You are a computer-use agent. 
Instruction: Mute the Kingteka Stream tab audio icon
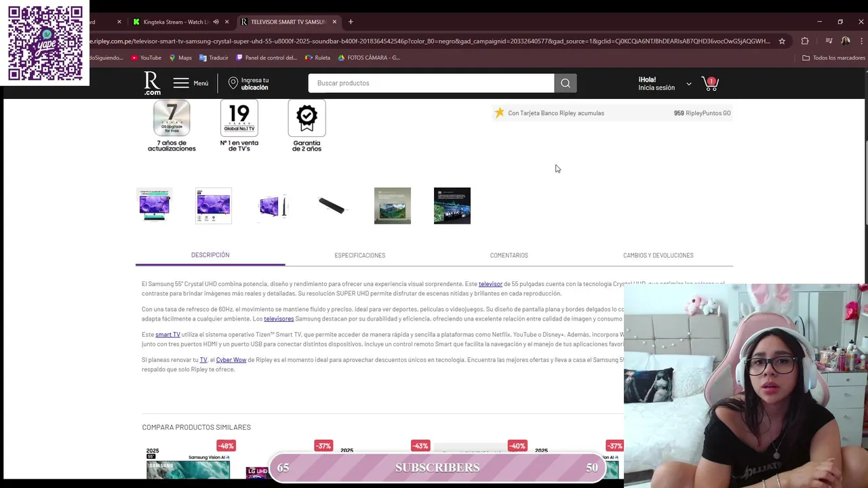(216, 22)
